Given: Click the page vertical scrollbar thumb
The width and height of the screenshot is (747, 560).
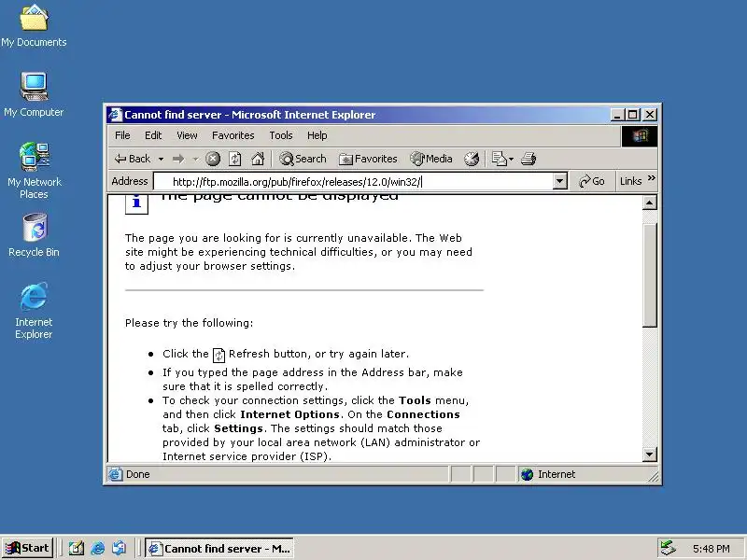Looking at the screenshot, I should [x=649, y=274].
